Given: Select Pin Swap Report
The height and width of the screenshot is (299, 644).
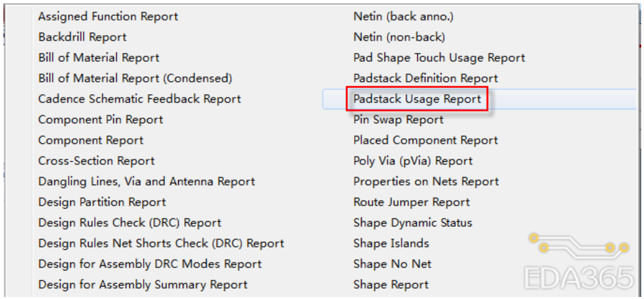Looking at the screenshot, I should 398,120.
